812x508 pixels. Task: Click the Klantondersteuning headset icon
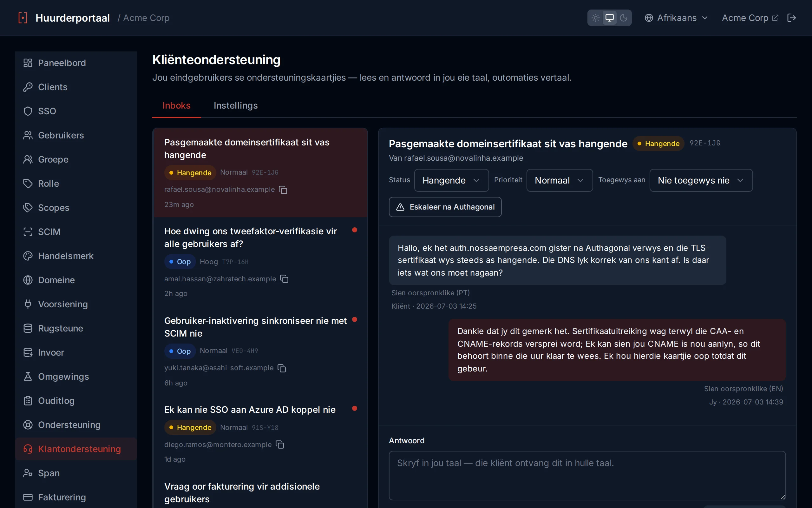click(28, 449)
